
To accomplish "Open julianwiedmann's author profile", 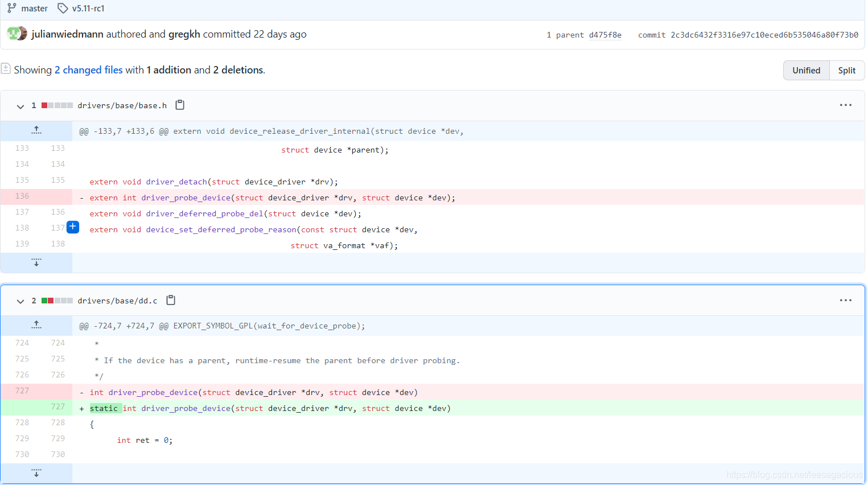I will [x=67, y=34].
